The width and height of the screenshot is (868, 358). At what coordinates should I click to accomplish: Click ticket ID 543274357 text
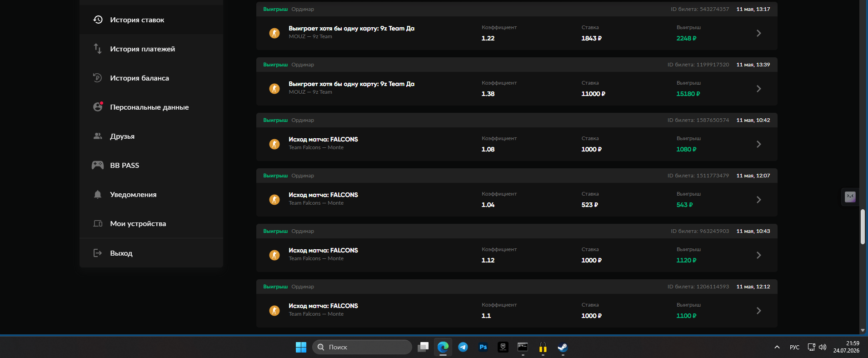coord(700,9)
